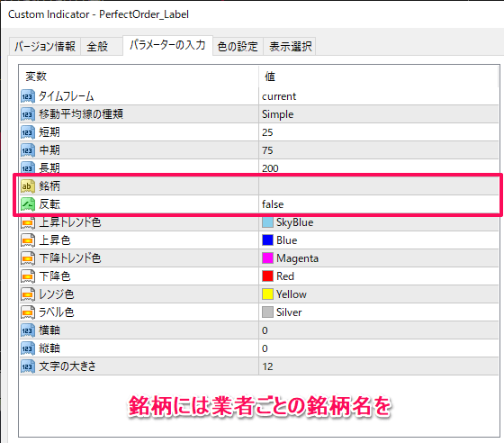Select the Blue color swatch

coord(267,240)
